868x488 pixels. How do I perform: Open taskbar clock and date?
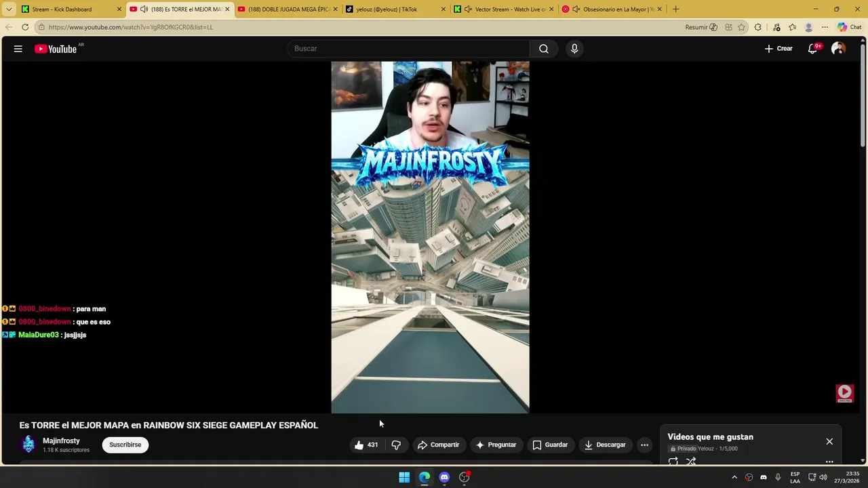(848, 477)
